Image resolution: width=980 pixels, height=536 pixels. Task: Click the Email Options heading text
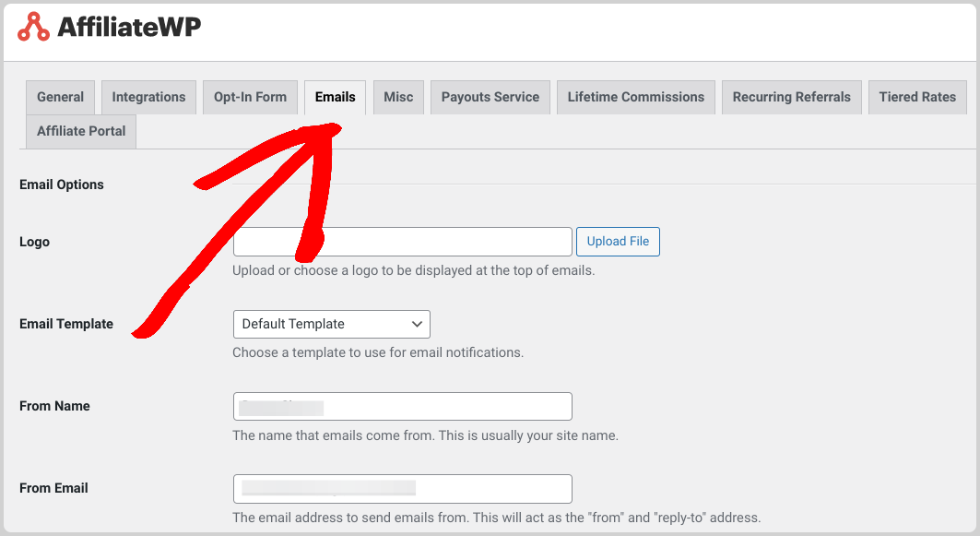[61, 185]
